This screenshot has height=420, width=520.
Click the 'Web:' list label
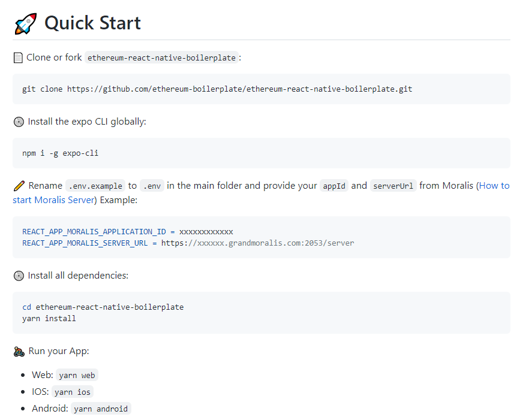[43, 375]
